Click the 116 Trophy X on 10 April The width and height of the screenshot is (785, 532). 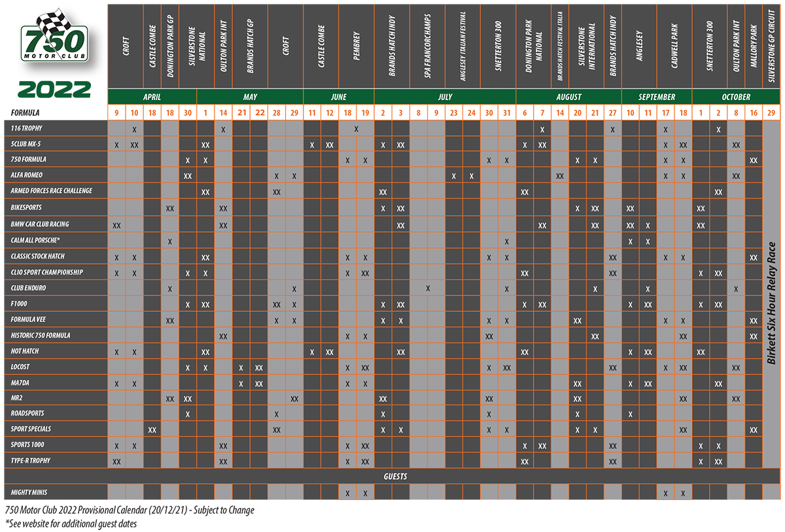(135, 129)
